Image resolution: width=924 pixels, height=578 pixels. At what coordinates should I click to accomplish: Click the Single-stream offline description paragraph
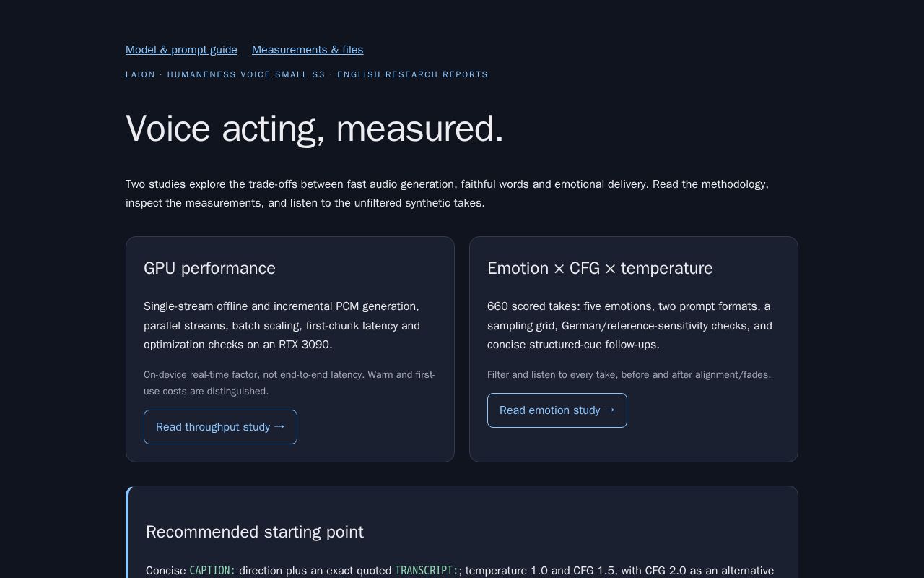coord(282,326)
